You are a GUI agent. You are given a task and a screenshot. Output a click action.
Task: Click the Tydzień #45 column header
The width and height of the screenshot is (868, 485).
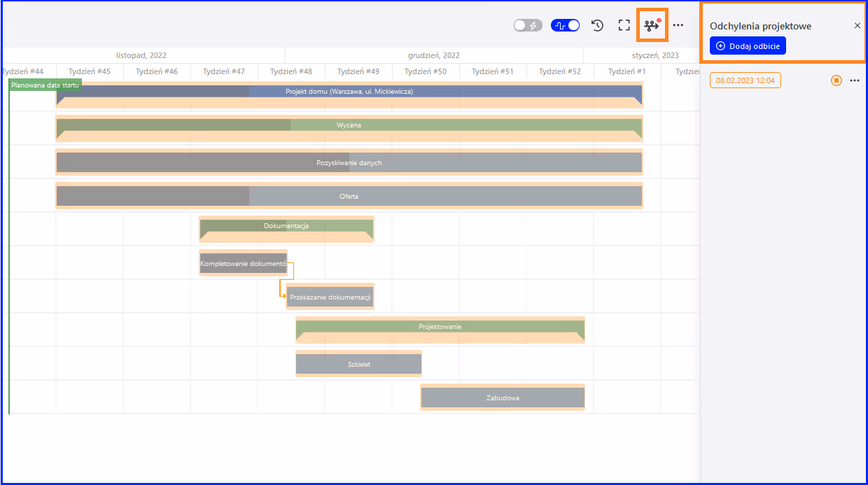pyautogui.click(x=90, y=71)
